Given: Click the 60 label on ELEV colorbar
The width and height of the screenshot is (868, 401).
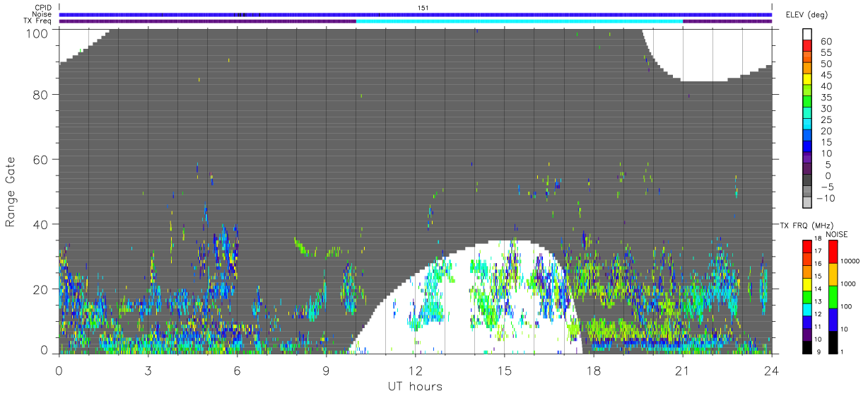Looking at the screenshot, I should tap(827, 41).
